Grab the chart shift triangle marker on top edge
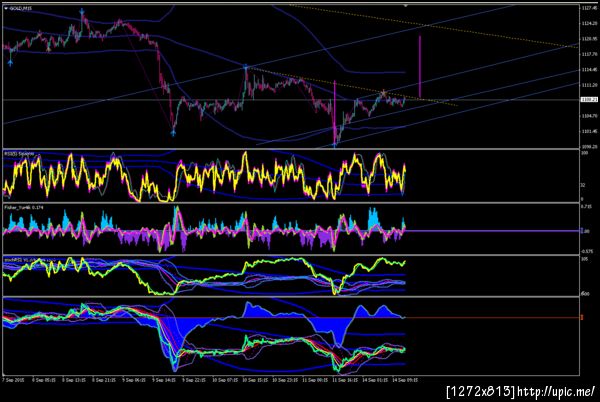 point(406,6)
